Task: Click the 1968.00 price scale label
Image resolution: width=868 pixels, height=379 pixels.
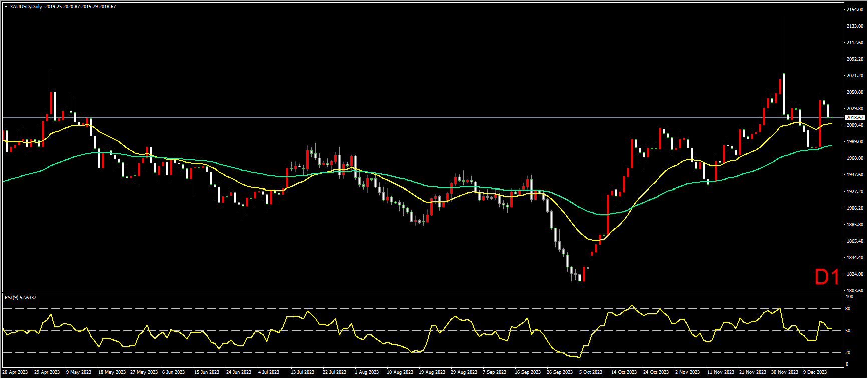Action: (855, 158)
